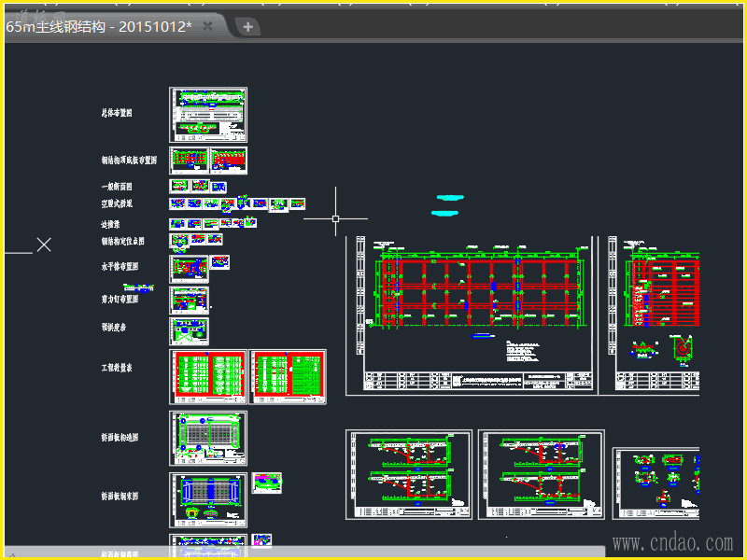Select the 总体布置图 text label
Image resolution: width=747 pixels, height=560 pixels.
118,113
